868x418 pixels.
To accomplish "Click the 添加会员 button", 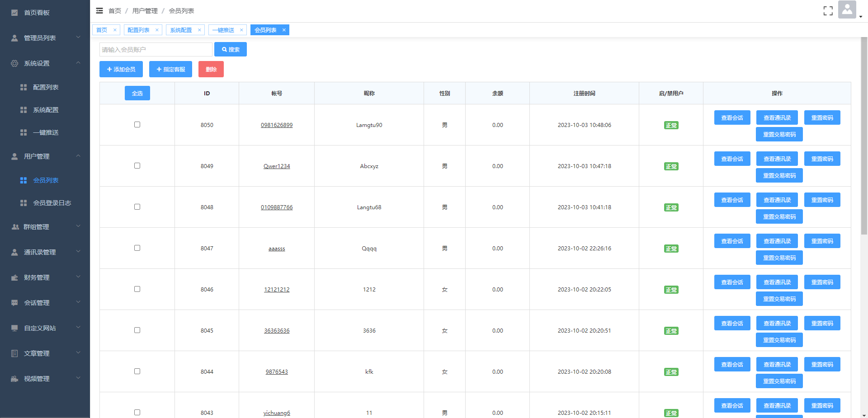I will coord(121,69).
